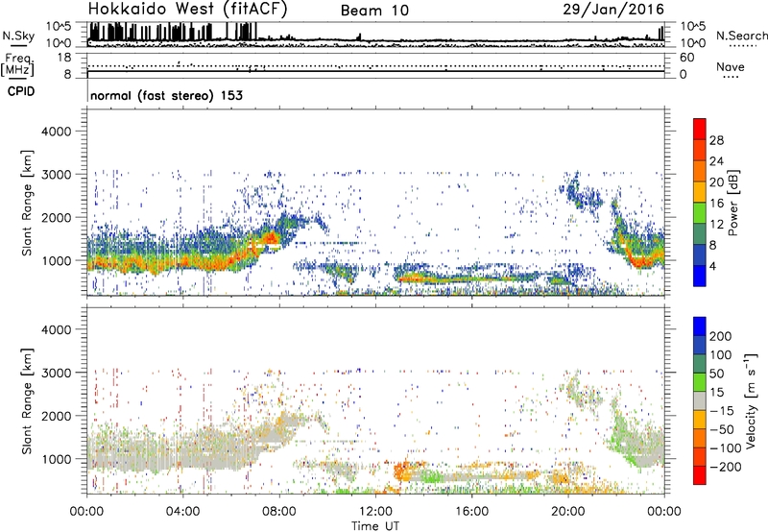Click the 'N.Sky' legend label
This screenshot has height=532, width=768.
pos(18,36)
